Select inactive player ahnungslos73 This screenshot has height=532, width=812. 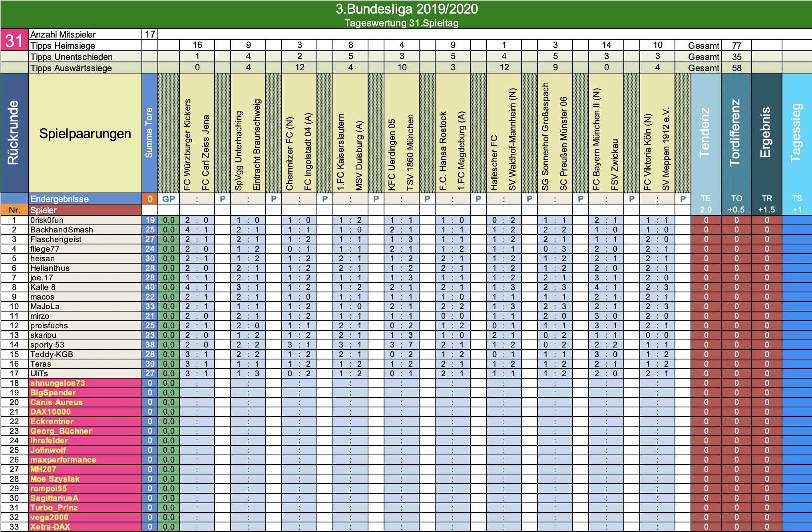(x=58, y=383)
